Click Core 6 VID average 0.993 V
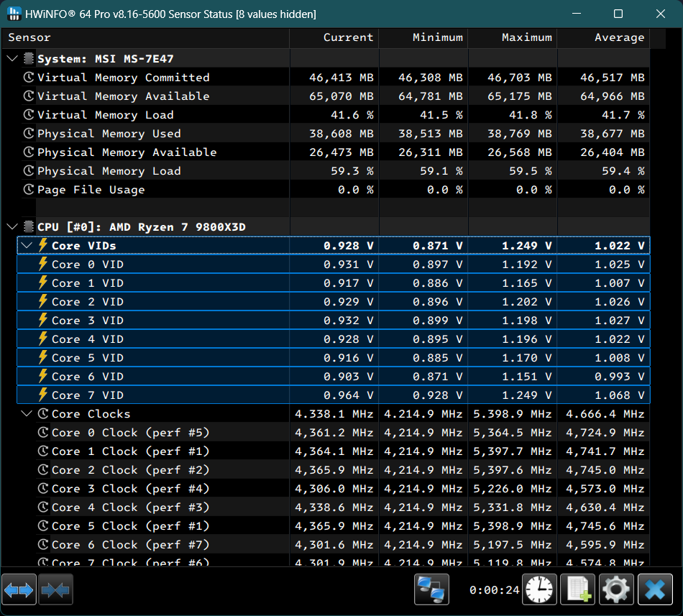 (620, 377)
